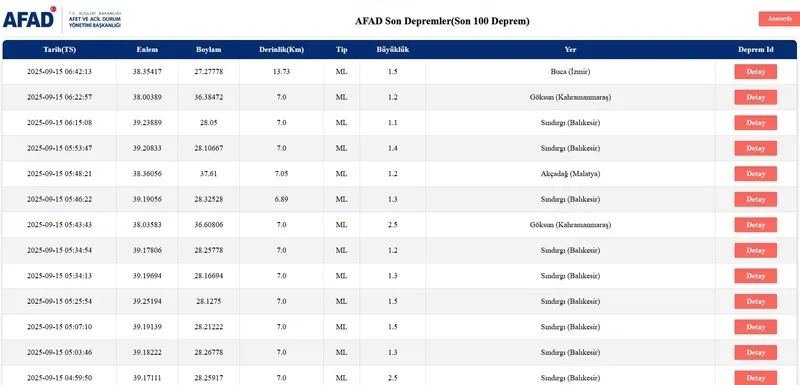Viewport: 800px width, 385px height.
Task: Select the date cell 2025-09-15 05:48:21
Action: pyautogui.click(x=60, y=173)
